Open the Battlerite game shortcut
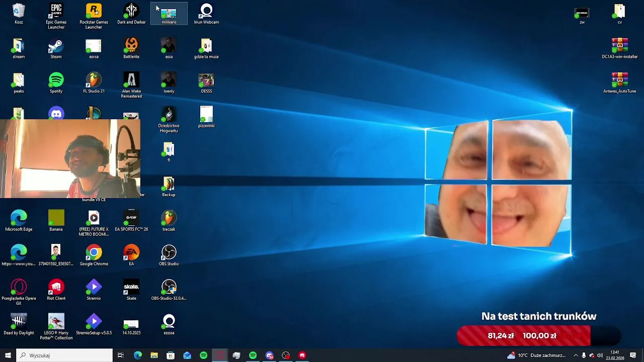This screenshot has width=644, height=362. [x=131, y=49]
